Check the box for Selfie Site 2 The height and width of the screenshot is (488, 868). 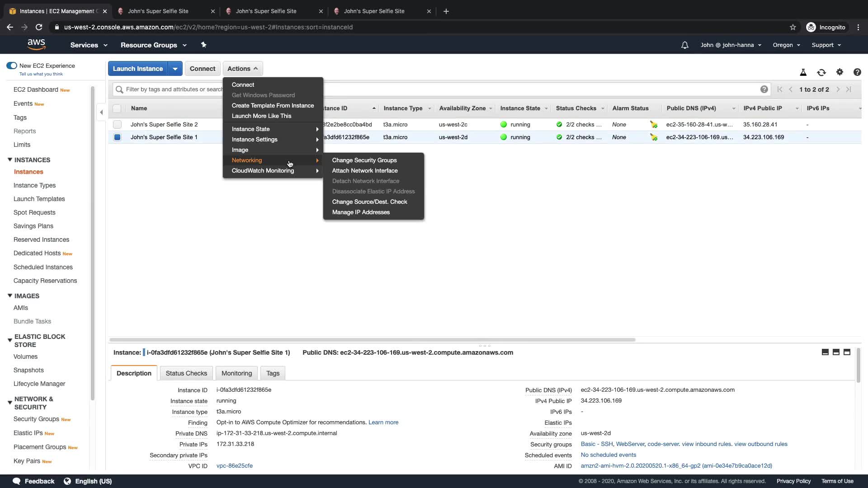click(x=118, y=124)
